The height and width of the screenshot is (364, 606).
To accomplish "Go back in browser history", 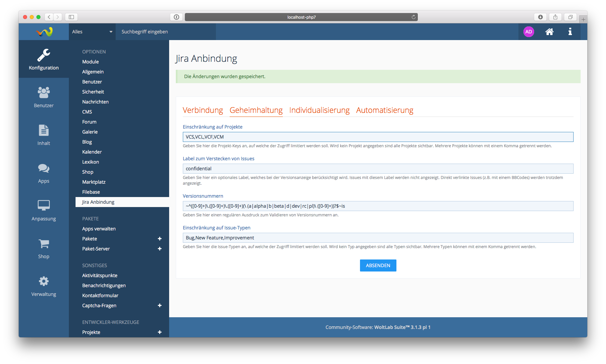I will point(49,17).
